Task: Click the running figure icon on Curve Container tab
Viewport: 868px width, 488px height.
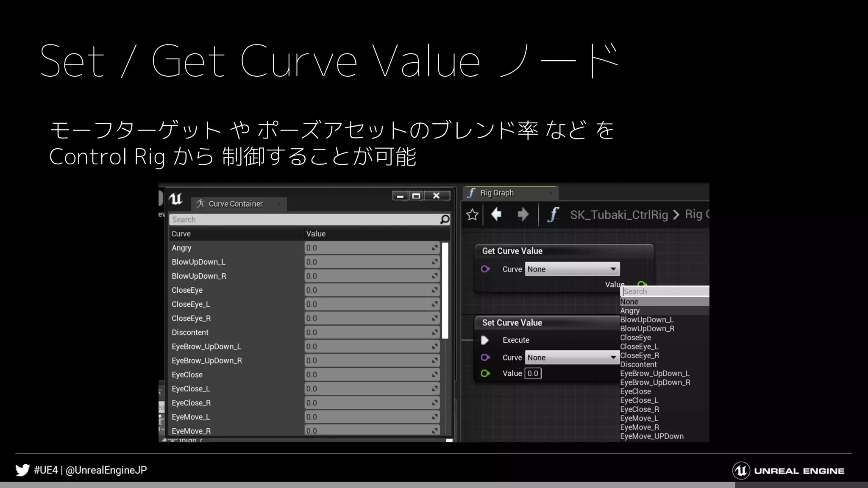Action: tap(200, 204)
